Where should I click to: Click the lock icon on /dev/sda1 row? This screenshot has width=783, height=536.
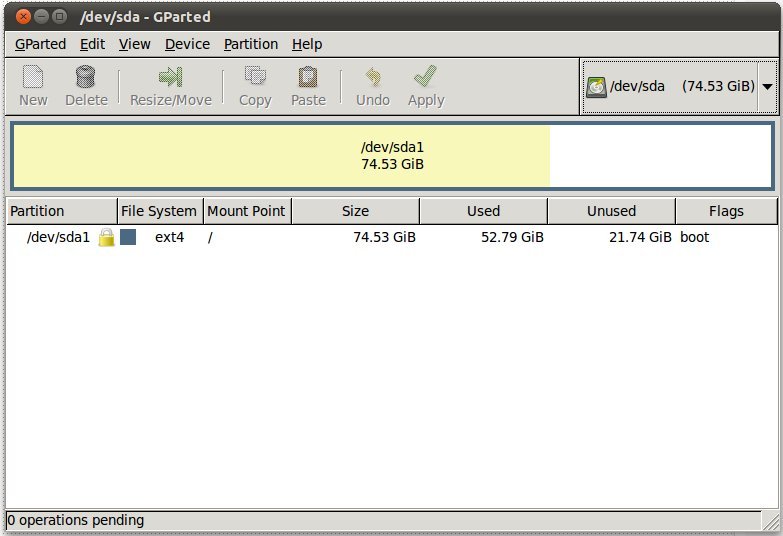[x=106, y=237]
